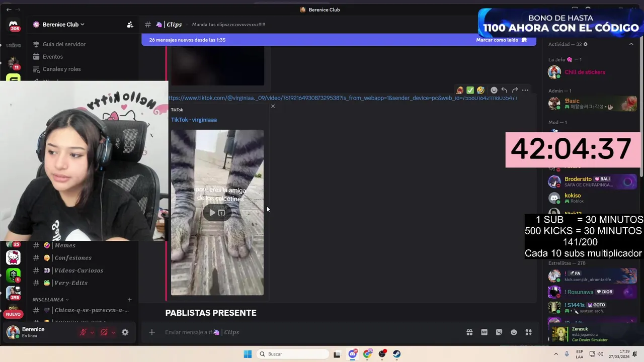
Task: Open microphone input options arrow
Action: (92, 332)
